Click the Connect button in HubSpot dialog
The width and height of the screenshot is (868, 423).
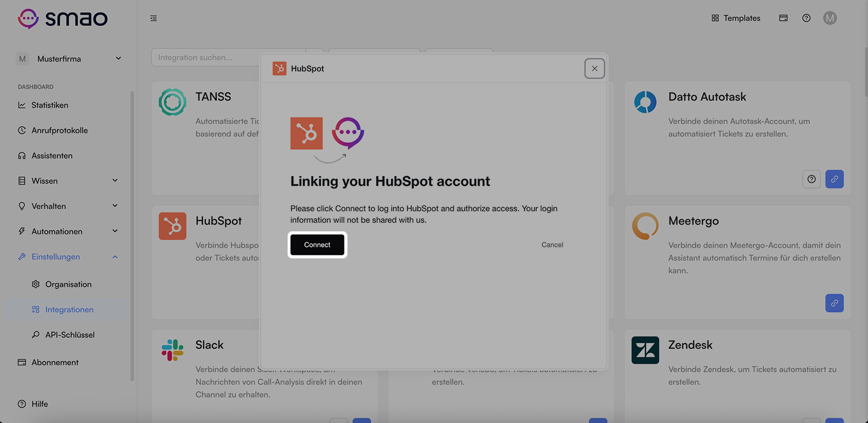coord(317,245)
